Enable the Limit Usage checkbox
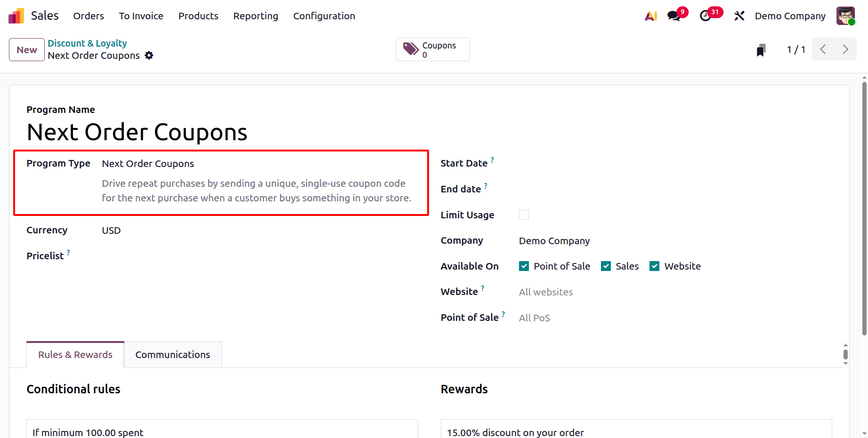Screen dimensions: 868x438 (x=524, y=215)
